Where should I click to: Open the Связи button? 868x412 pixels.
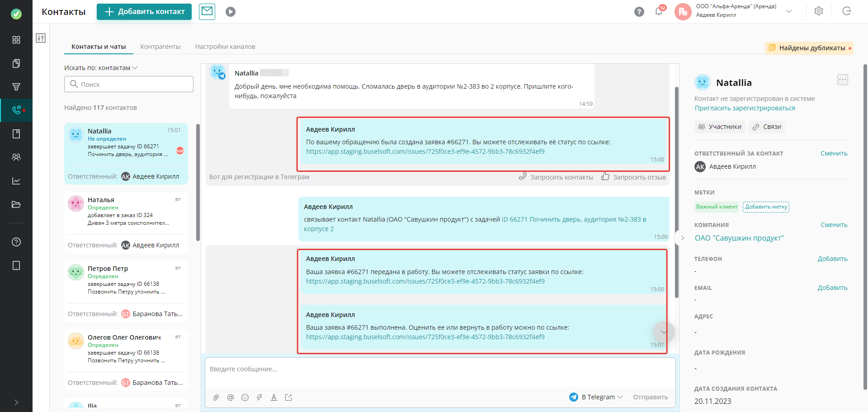click(767, 127)
